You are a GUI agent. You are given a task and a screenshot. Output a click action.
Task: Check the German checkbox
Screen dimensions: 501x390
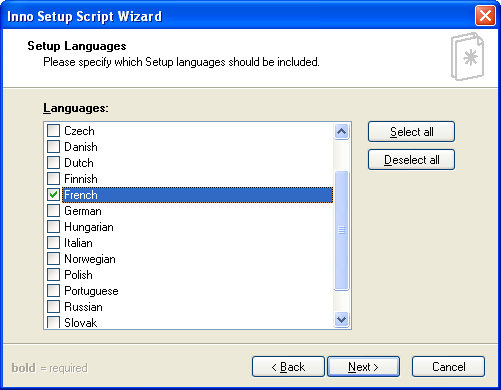pyautogui.click(x=53, y=211)
